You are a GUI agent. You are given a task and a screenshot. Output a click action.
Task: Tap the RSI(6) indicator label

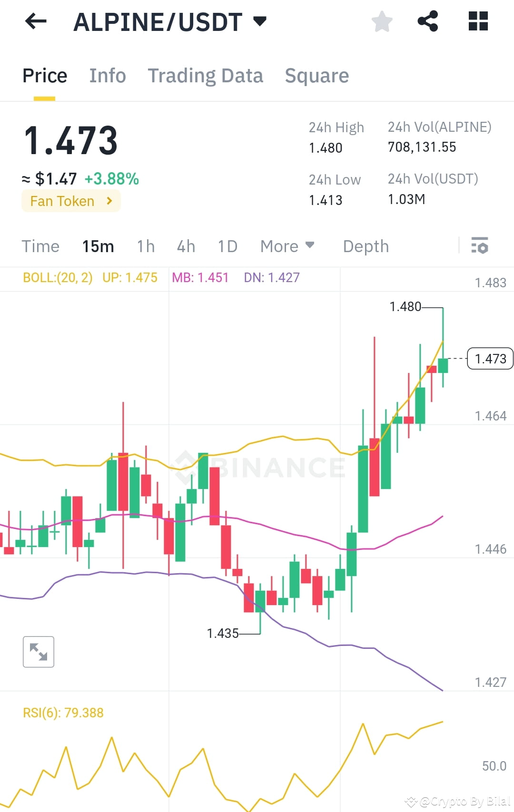click(x=63, y=712)
